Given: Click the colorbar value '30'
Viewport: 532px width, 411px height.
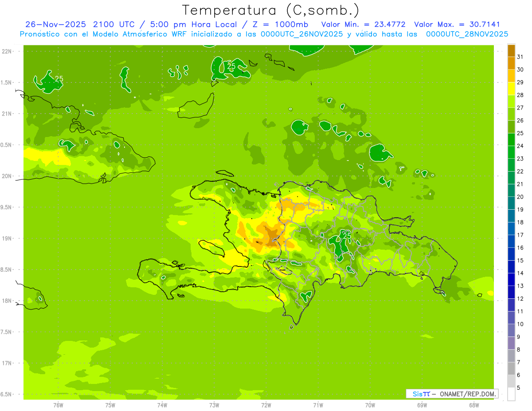Looking at the screenshot, I should pyautogui.click(x=520, y=70).
